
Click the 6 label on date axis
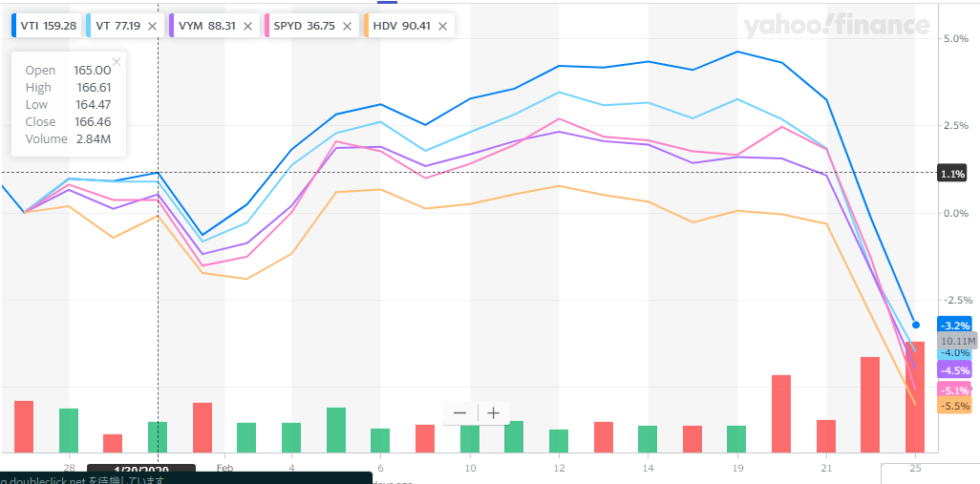point(380,468)
